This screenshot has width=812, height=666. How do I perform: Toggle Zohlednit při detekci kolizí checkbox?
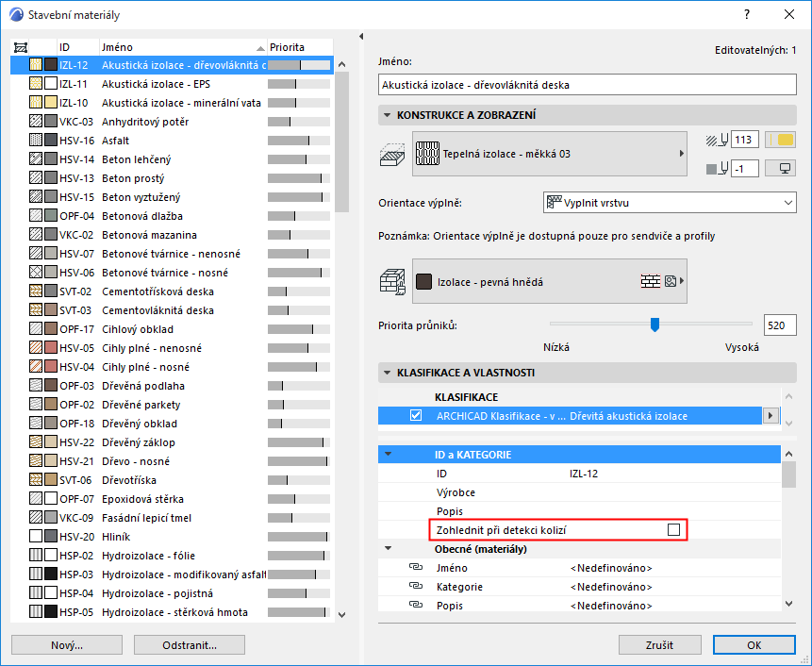pos(673,529)
